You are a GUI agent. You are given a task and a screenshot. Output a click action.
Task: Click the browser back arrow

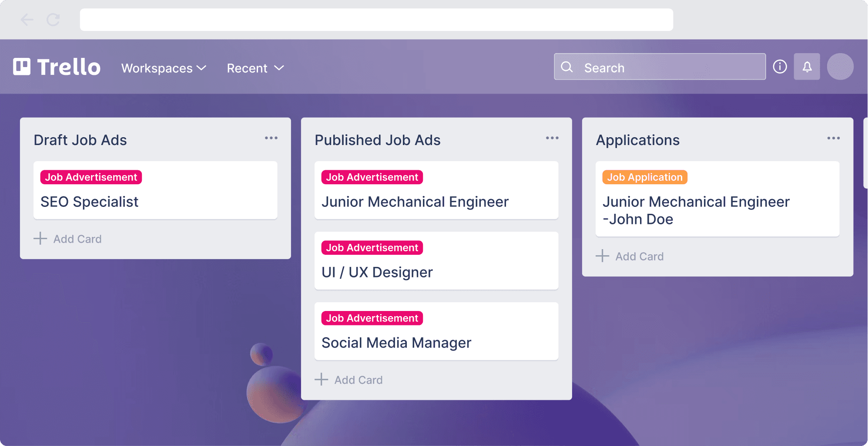(x=27, y=20)
